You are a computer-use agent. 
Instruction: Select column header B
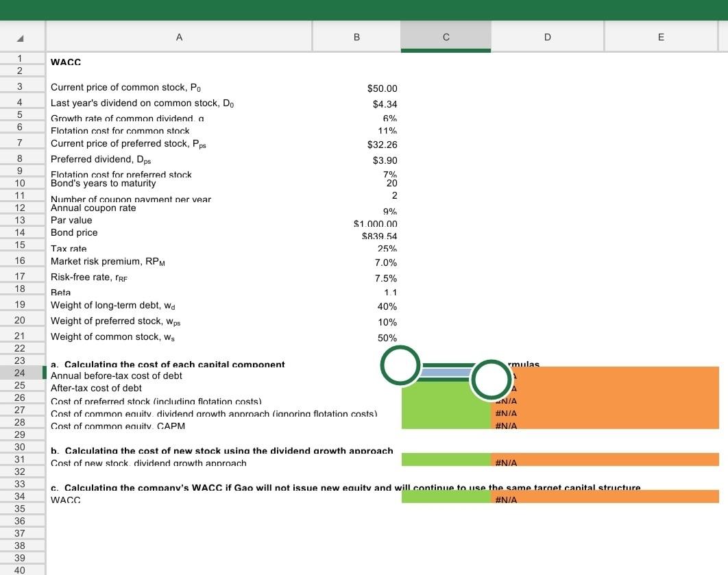pos(356,36)
